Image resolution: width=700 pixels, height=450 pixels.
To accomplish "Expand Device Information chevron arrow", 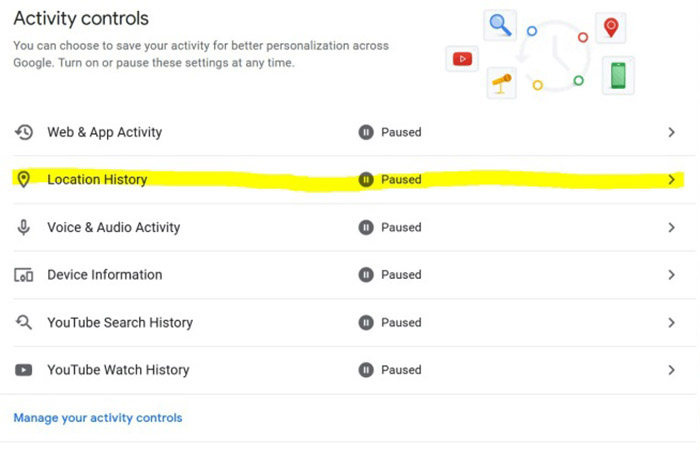I will pyautogui.click(x=672, y=275).
